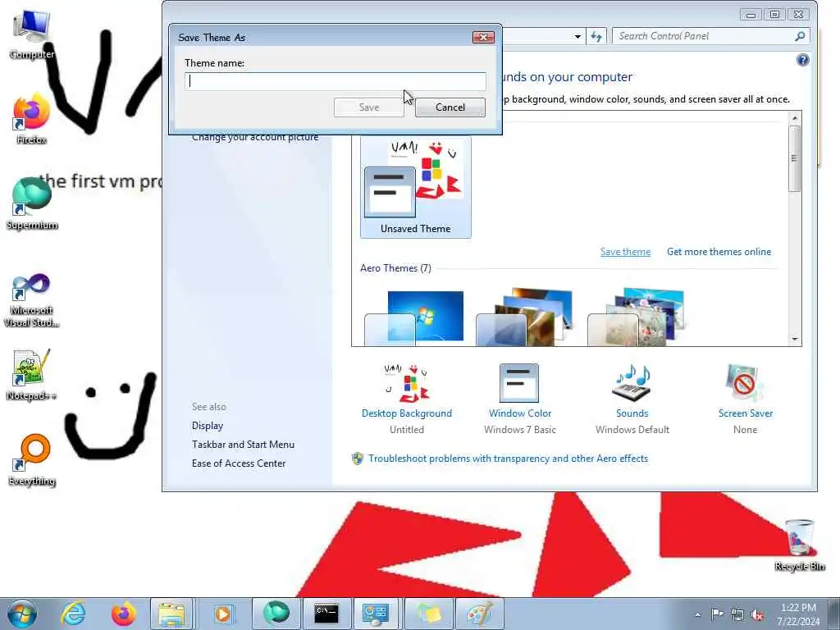
Task: Click the theme list scrollbar thumb
Action: [x=795, y=158]
